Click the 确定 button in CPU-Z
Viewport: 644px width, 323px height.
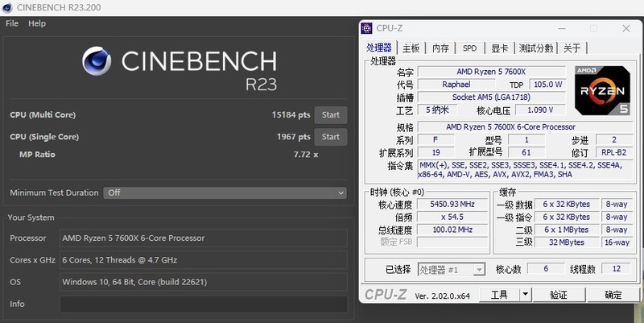click(613, 295)
